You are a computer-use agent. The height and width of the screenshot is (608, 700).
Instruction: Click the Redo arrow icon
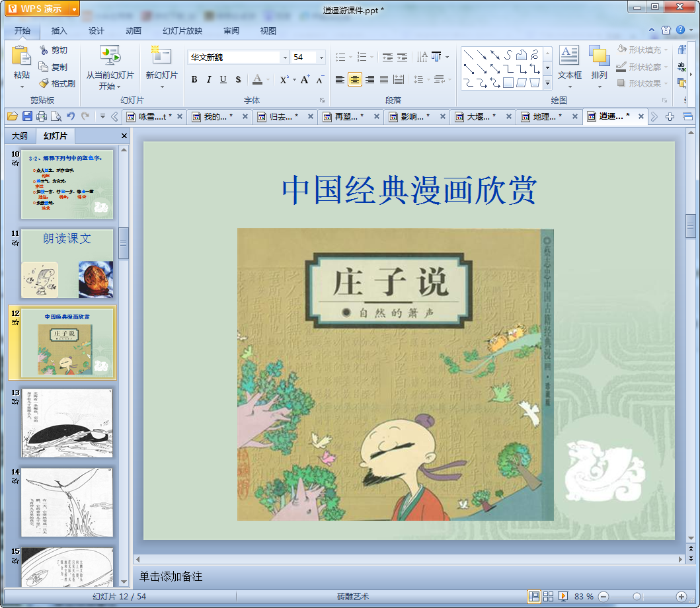[85, 116]
